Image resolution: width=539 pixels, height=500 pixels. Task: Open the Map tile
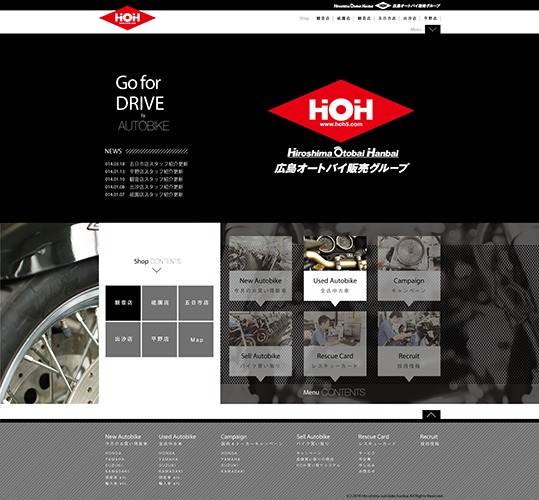(196, 339)
